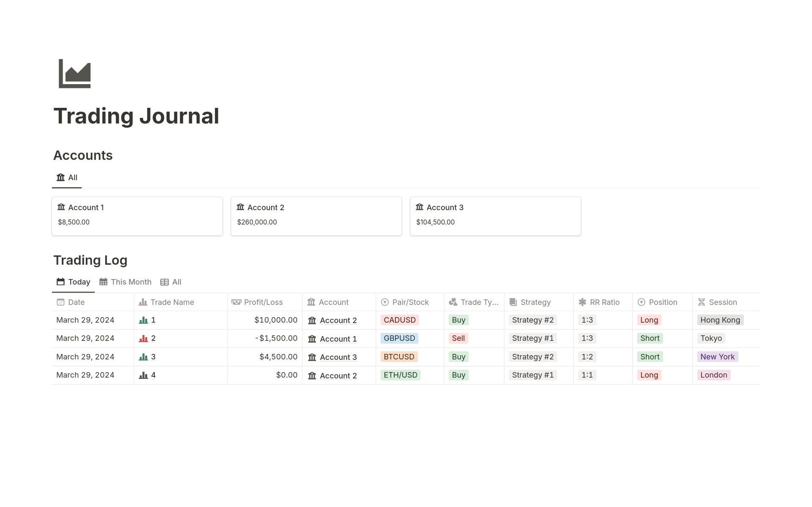Click the Account 3 bank/institution icon
The width and height of the screenshot is (812, 507).
point(420,207)
